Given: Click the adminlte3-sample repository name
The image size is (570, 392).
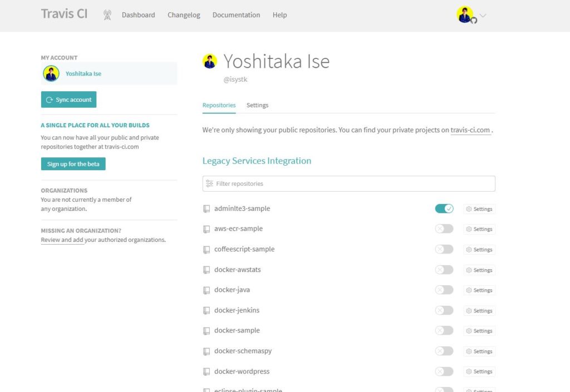Looking at the screenshot, I should [x=242, y=209].
